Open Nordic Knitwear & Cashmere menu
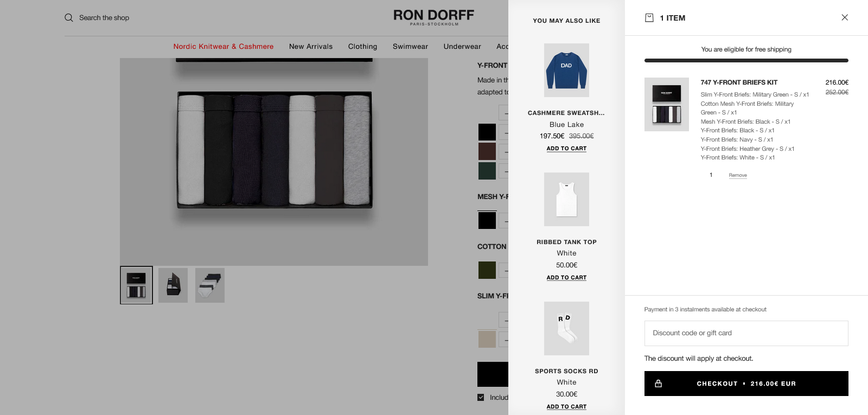 click(x=223, y=47)
